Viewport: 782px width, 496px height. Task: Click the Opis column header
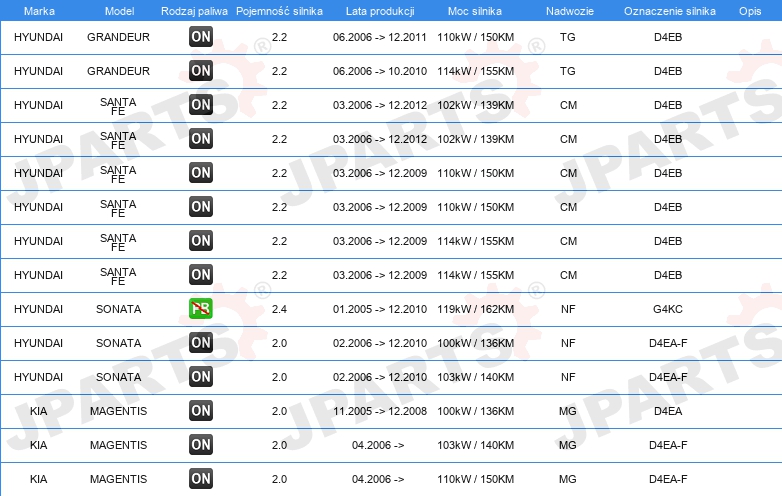[x=750, y=11]
